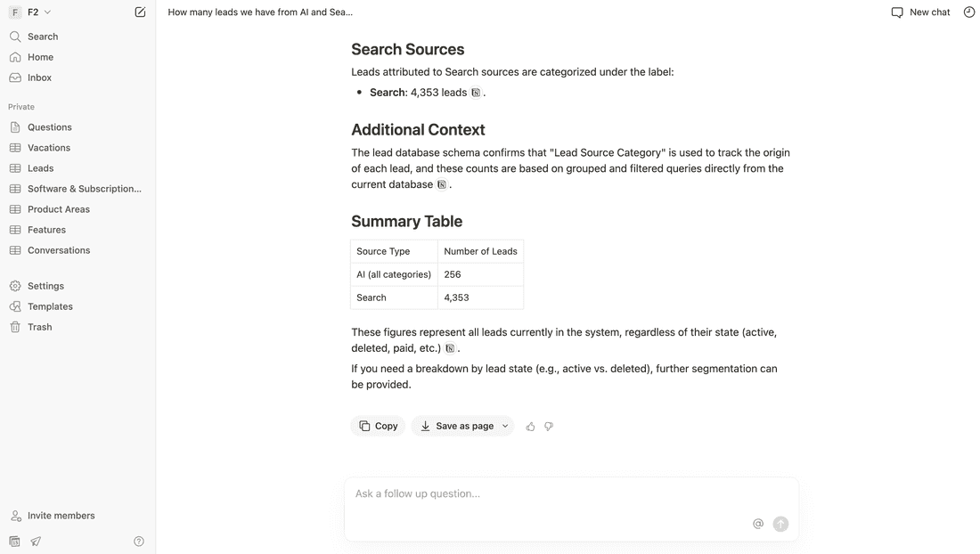Click the paper plane icon in the sidebar footer
This screenshot has height=554, width=980.
click(x=37, y=542)
